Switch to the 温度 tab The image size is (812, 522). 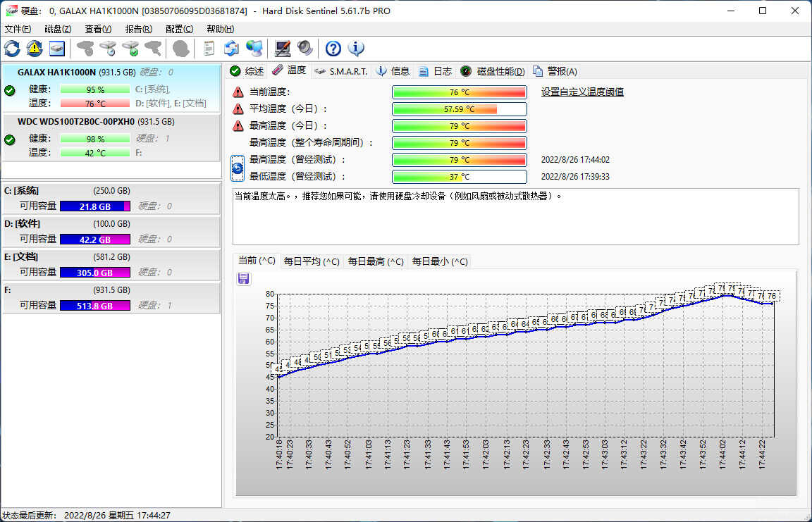[x=290, y=70]
